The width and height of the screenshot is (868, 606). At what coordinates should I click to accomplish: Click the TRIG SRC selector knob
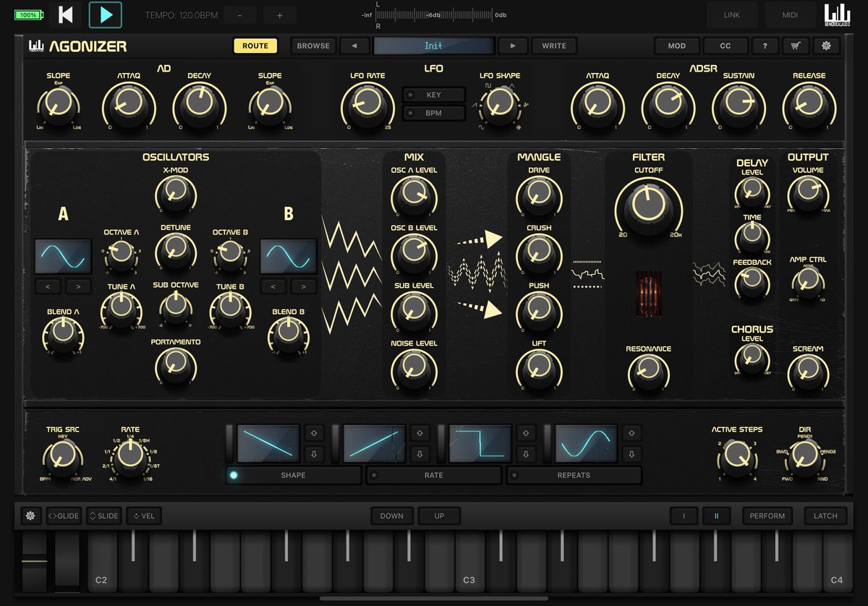(61, 456)
